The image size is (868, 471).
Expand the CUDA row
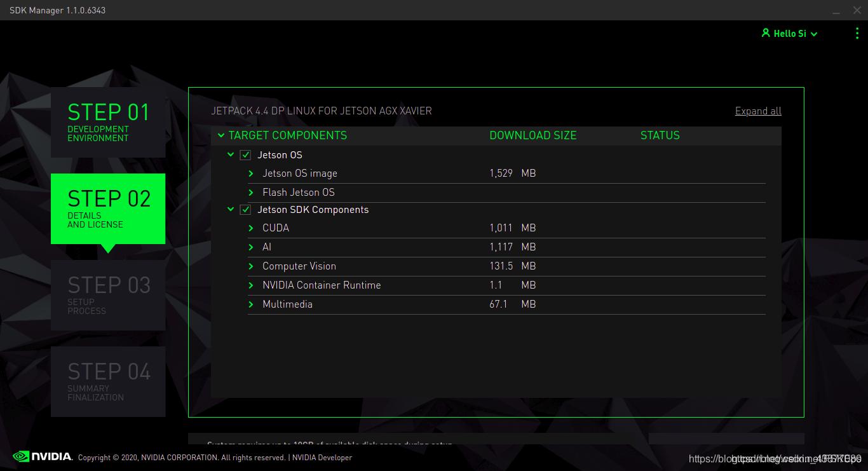251,228
